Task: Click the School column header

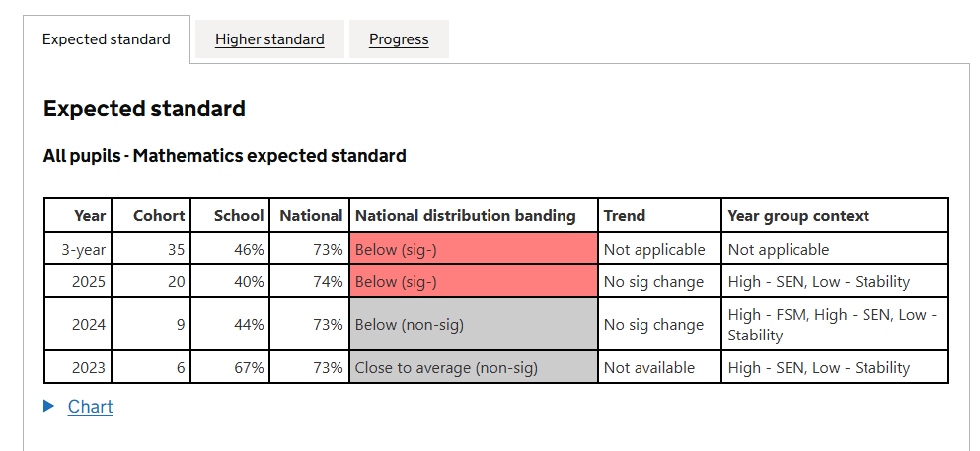Action: (x=240, y=215)
